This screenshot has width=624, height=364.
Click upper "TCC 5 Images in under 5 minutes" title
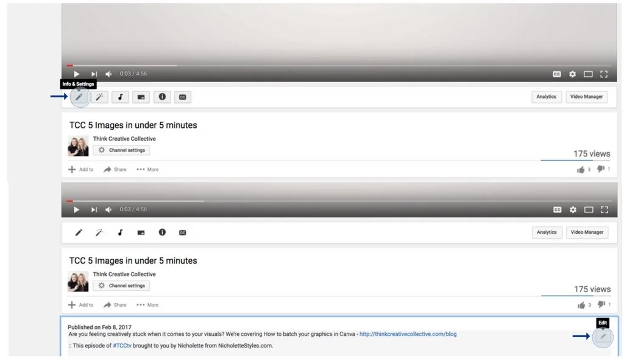coord(133,125)
